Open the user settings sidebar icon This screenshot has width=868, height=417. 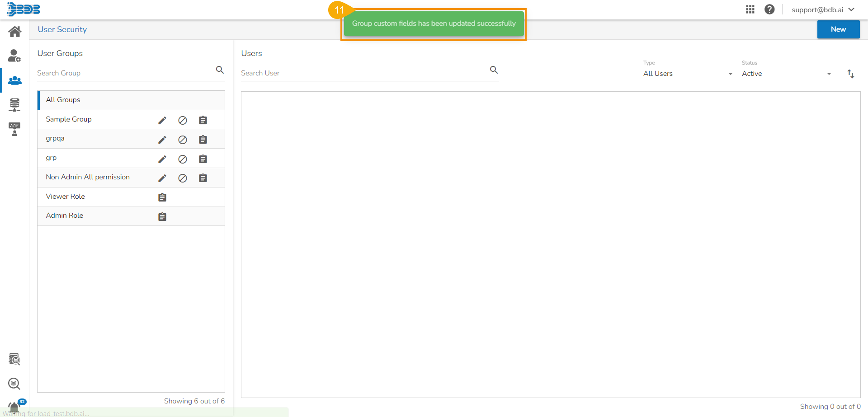[x=14, y=56]
